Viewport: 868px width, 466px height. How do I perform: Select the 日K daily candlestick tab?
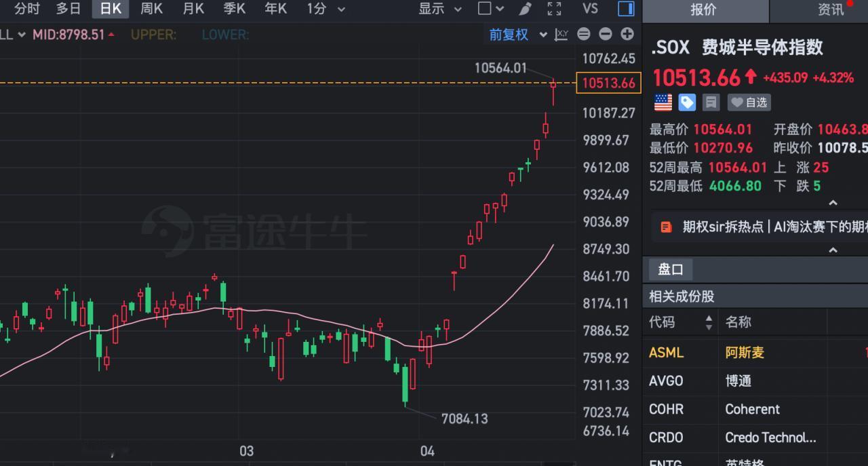[x=111, y=9]
